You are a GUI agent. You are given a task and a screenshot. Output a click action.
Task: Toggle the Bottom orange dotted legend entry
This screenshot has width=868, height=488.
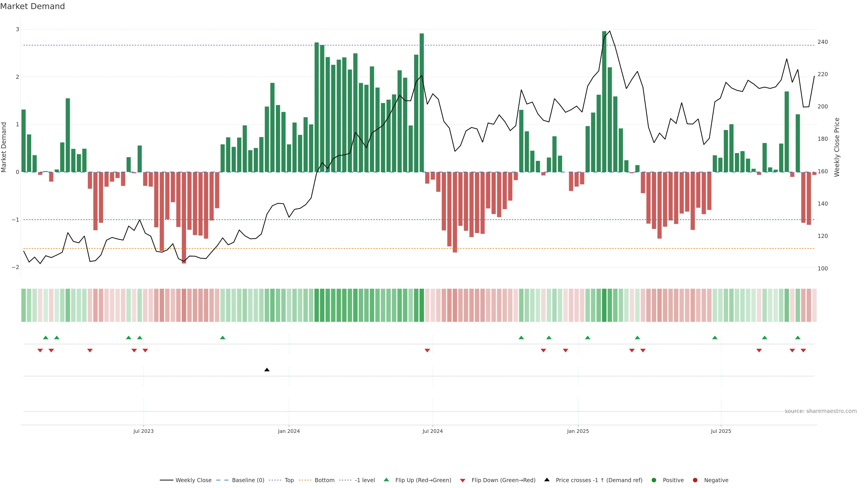click(324, 480)
